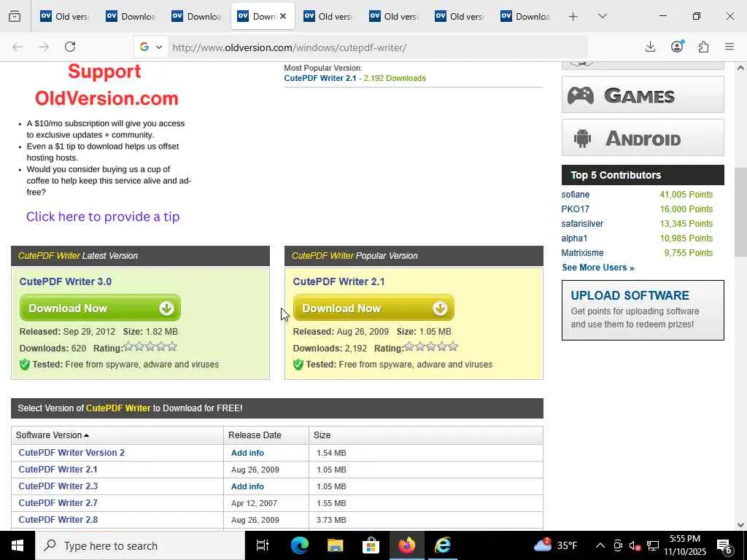Open contributor Matrixisme's profile
747x560 pixels.
tap(582, 253)
